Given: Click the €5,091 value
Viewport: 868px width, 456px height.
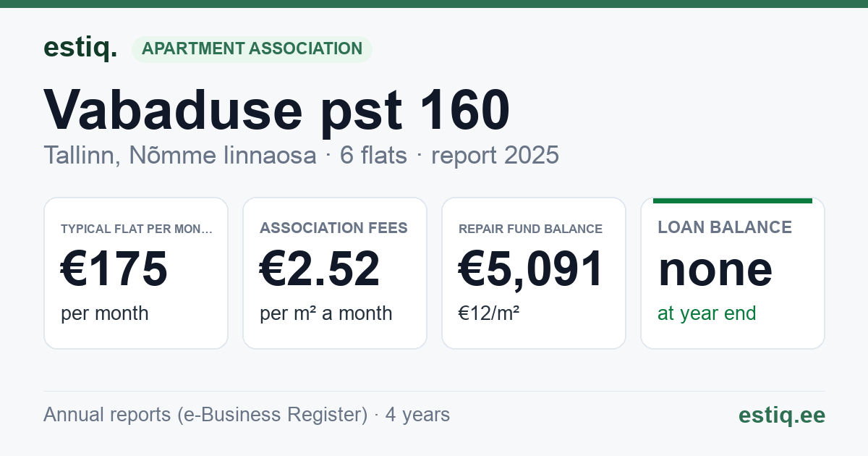Looking at the screenshot, I should click(531, 269).
